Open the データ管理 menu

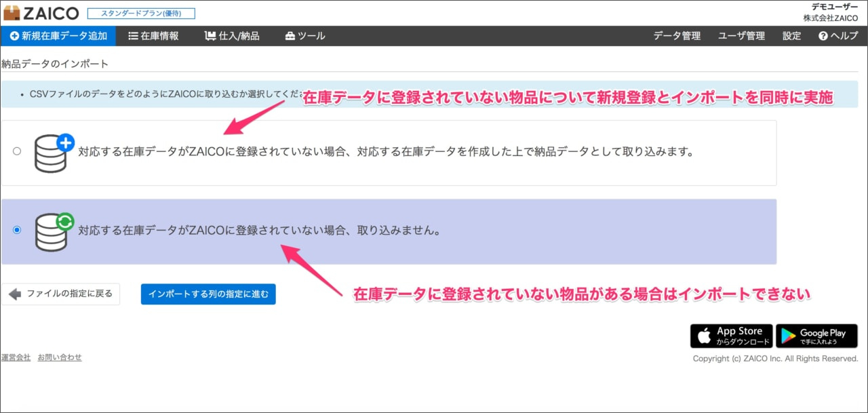tap(676, 35)
